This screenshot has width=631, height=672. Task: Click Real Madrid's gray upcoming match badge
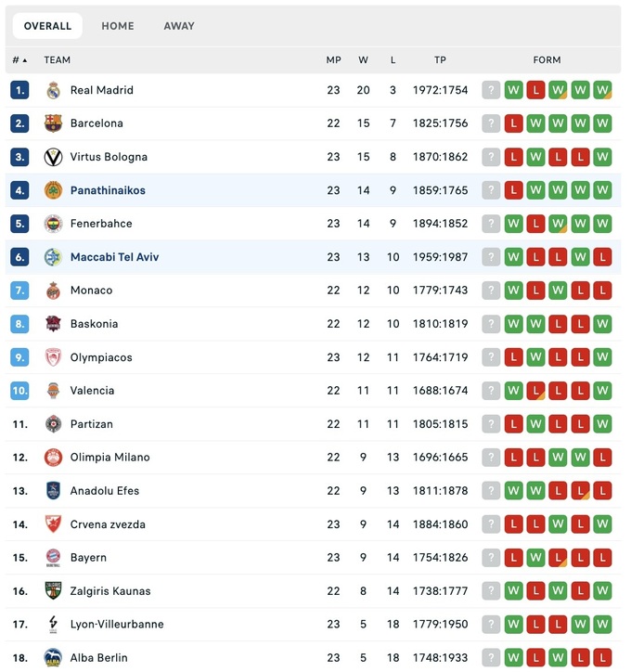tap(491, 90)
